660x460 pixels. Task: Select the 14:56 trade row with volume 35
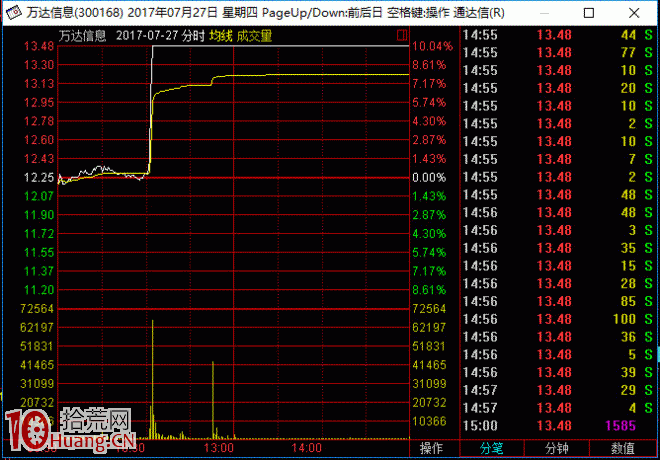pos(558,248)
